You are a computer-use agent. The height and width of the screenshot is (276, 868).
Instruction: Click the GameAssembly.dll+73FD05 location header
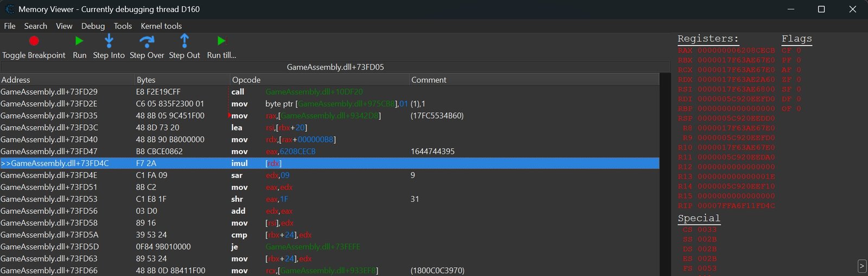click(x=335, y=67)
